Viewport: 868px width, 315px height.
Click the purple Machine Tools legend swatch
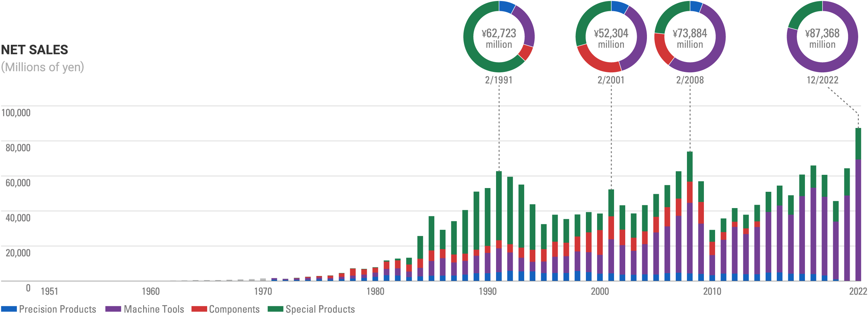[x=113, y=309]
